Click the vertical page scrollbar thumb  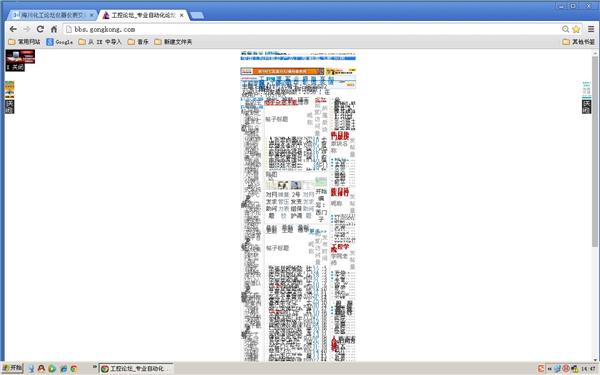coord(594,151)
